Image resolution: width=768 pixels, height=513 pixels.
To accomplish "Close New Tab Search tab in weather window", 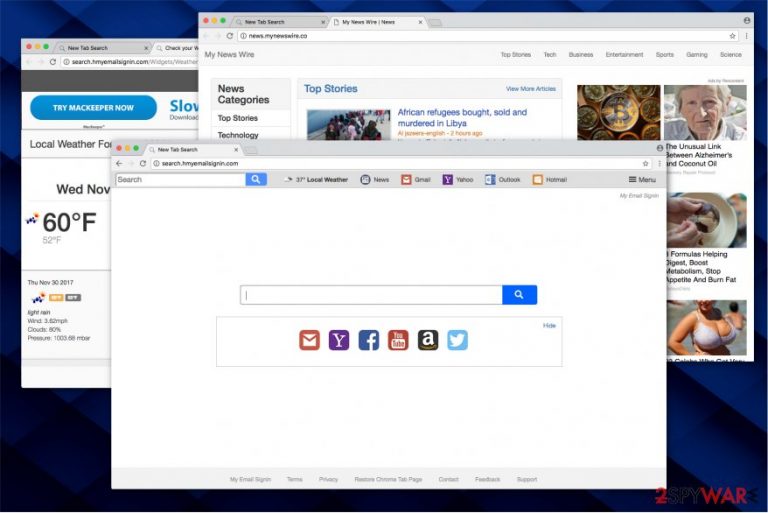I will (x=146, y=48).
